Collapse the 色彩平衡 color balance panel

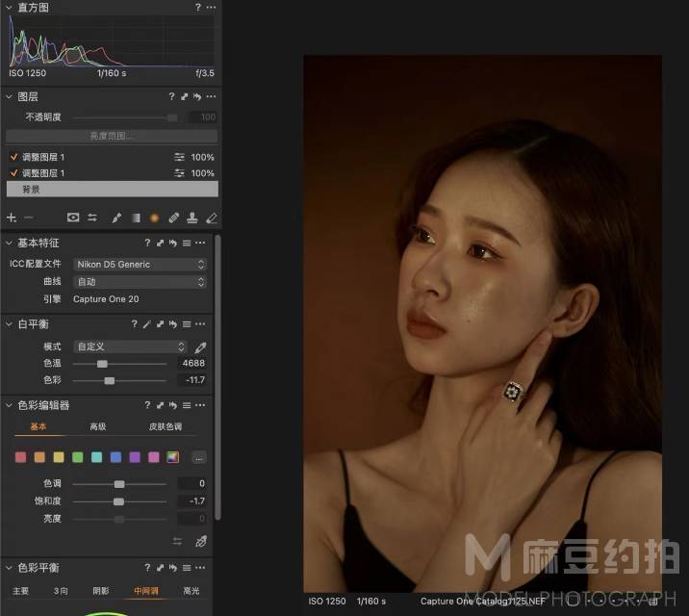(x=9, y=568)
